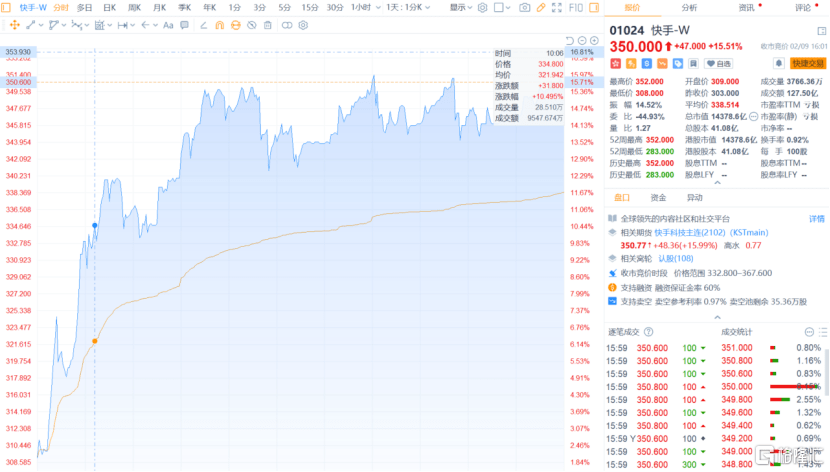Select the move/pan cross-arrow tool
This screenshot has height=472, width=830.
[14, 25]
